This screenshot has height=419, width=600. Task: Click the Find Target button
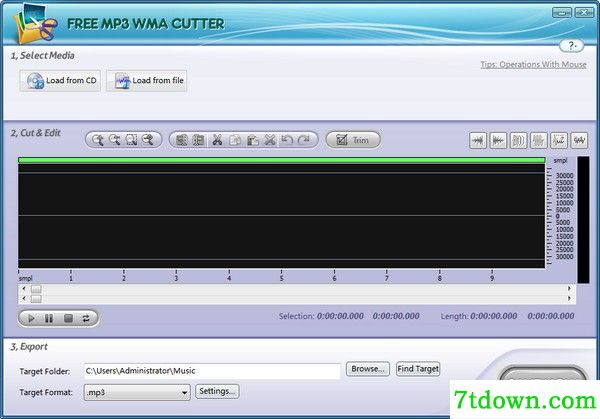(x=418, y=369)
